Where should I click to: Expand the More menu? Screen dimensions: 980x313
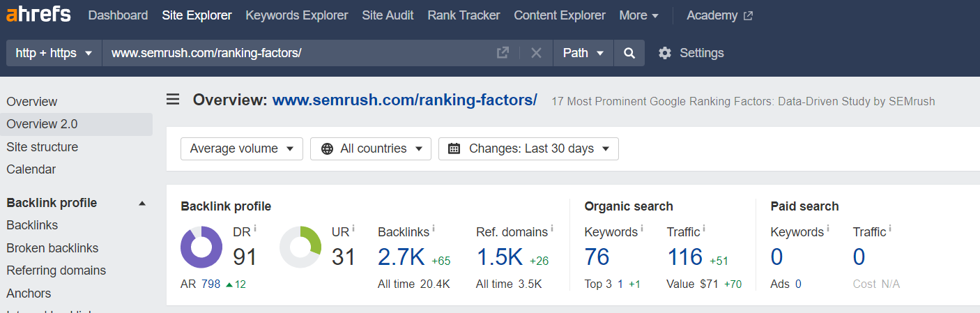click(638, 15)
